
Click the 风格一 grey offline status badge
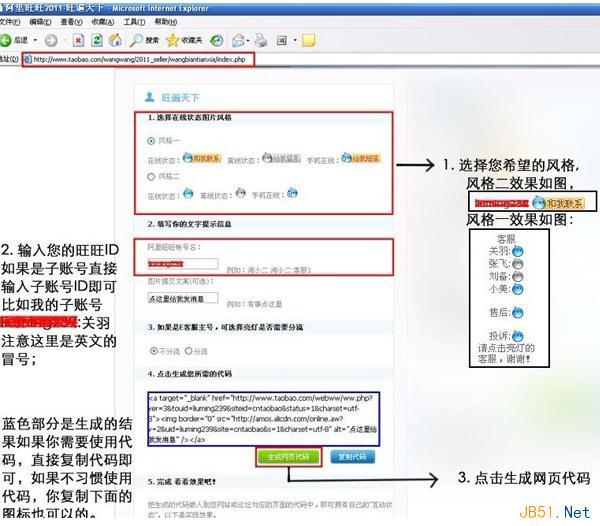pos(281,158)
